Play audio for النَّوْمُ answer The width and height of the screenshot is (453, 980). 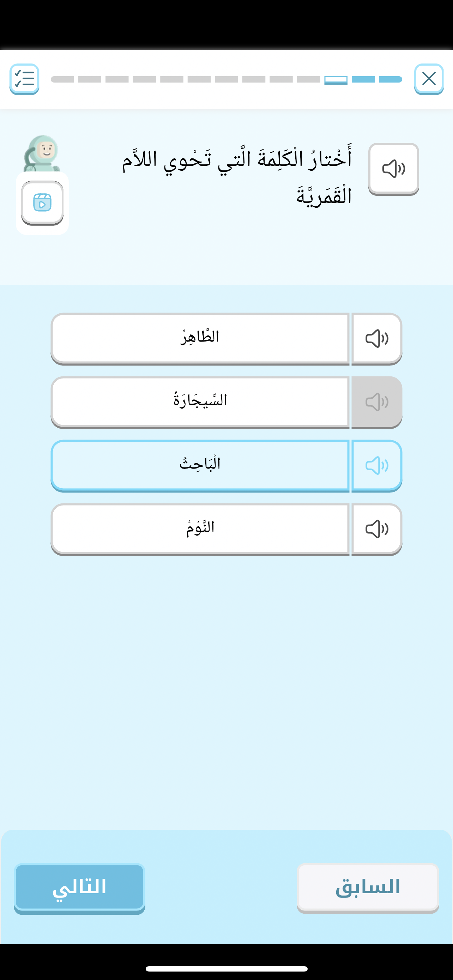coord(376,529)
